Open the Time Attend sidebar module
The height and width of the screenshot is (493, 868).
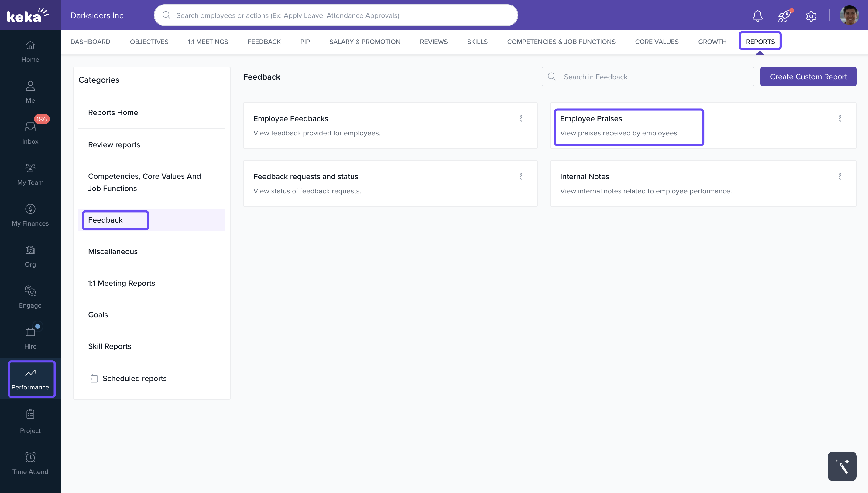pyautogui.click(x=30, y=463)
